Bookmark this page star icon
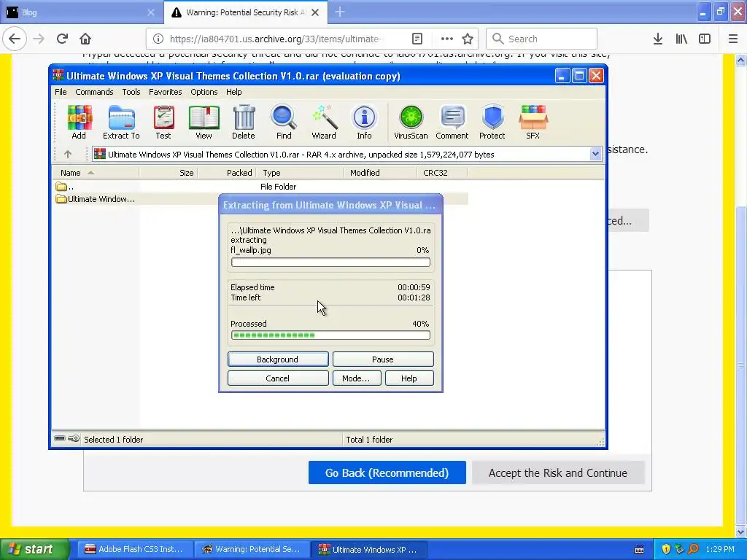Image resolution: width=747 pixels, height=560 pixels. (x=468, y=39)
